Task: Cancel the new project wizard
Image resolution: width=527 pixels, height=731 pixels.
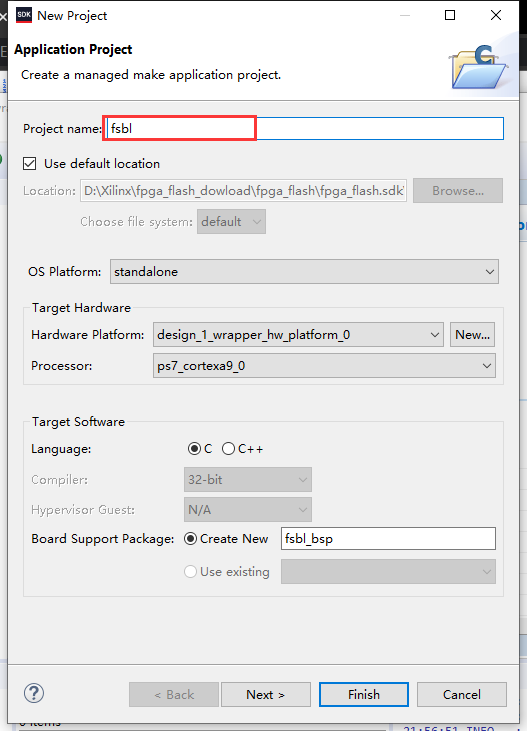Action: [462, 695]
